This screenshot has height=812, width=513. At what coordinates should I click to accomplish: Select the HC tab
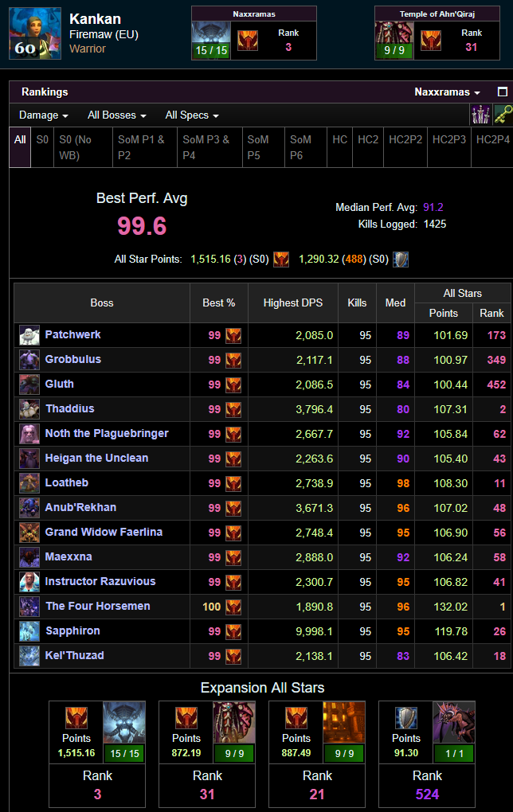click(340, 147)
